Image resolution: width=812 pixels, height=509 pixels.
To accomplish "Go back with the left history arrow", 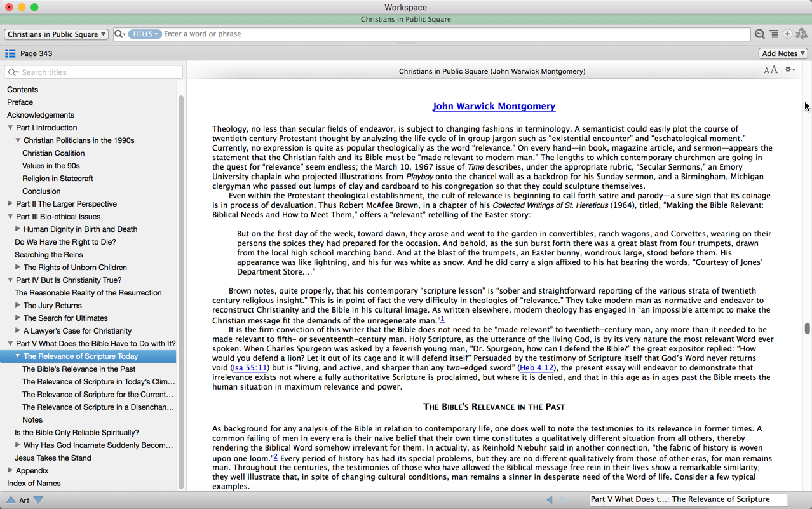I will tap(550, 500).
